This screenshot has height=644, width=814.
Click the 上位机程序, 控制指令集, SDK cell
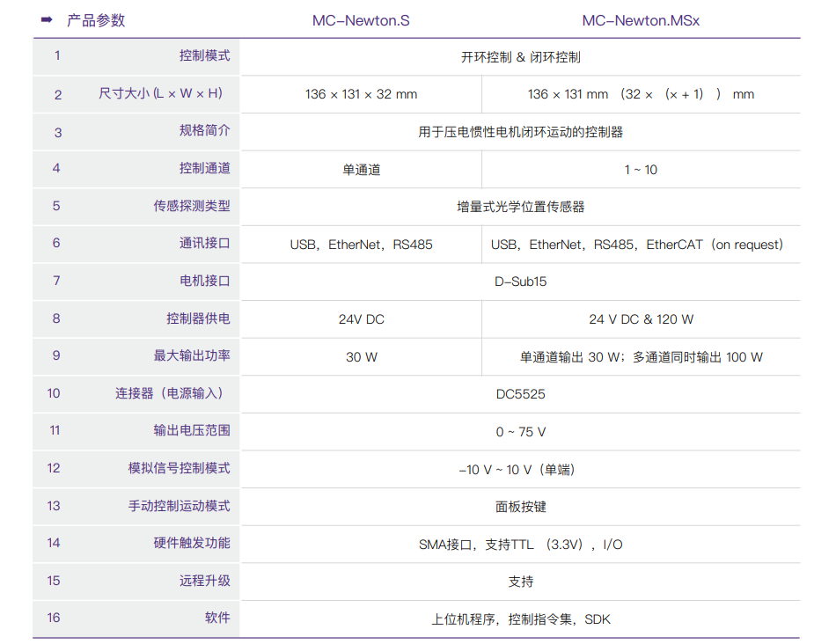(x=520, y=619)
